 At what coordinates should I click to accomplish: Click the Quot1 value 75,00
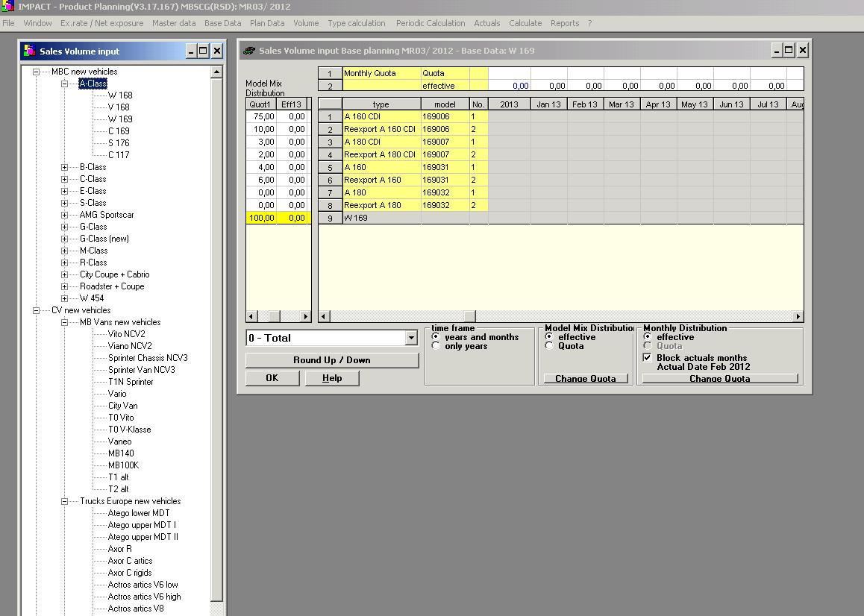point(261,116)
